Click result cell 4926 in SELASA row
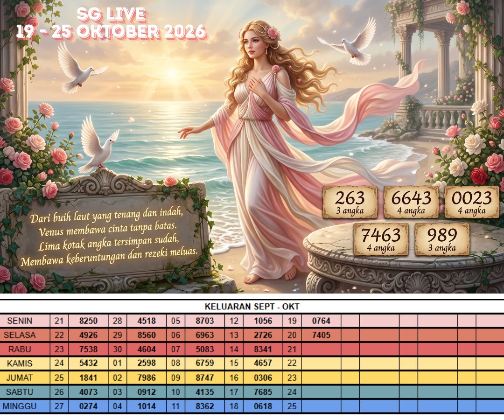 [x=88, y=335]
